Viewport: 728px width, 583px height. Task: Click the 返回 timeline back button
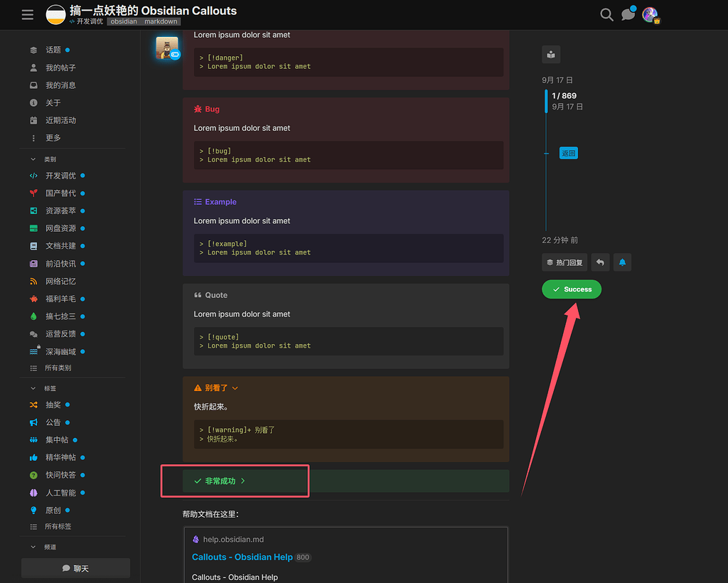(568, 153)
